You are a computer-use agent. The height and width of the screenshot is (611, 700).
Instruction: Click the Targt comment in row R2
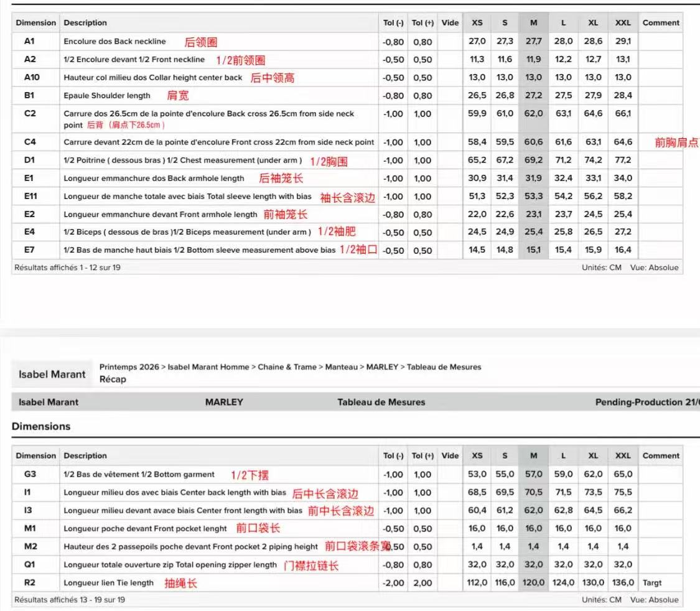click(653, 583)
